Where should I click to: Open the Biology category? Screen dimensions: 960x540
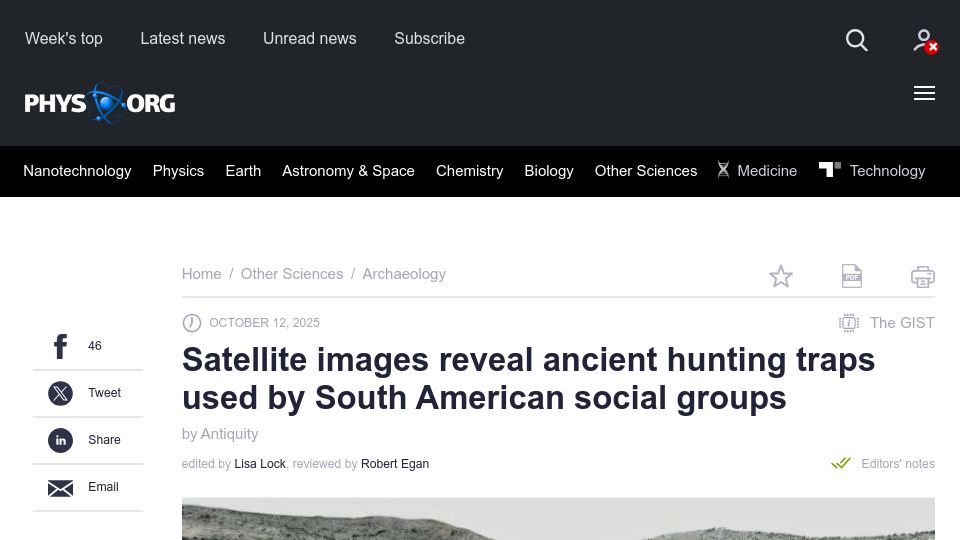click(549, 171)
